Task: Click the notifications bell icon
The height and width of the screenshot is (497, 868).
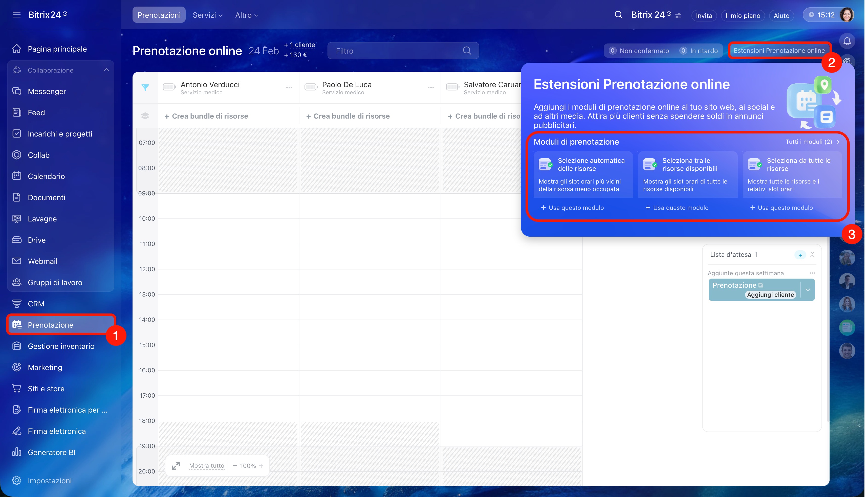Action: click(x=847, y=41)
